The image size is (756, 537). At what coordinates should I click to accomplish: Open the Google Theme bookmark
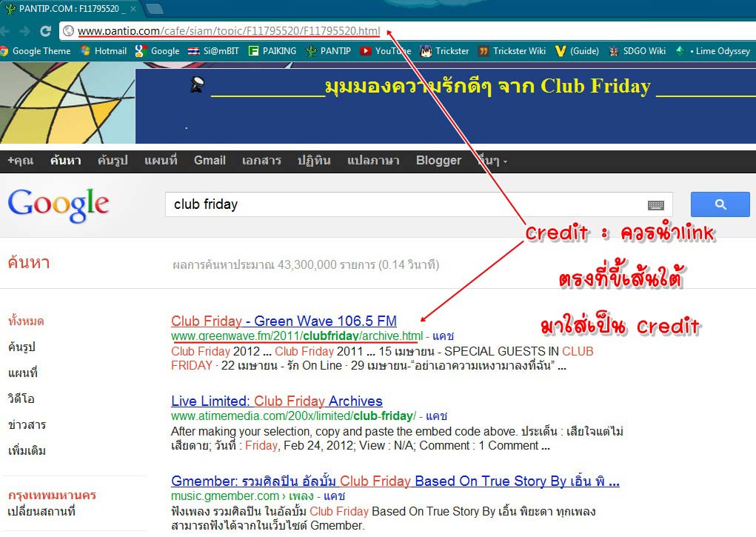[x=36, y=50]
